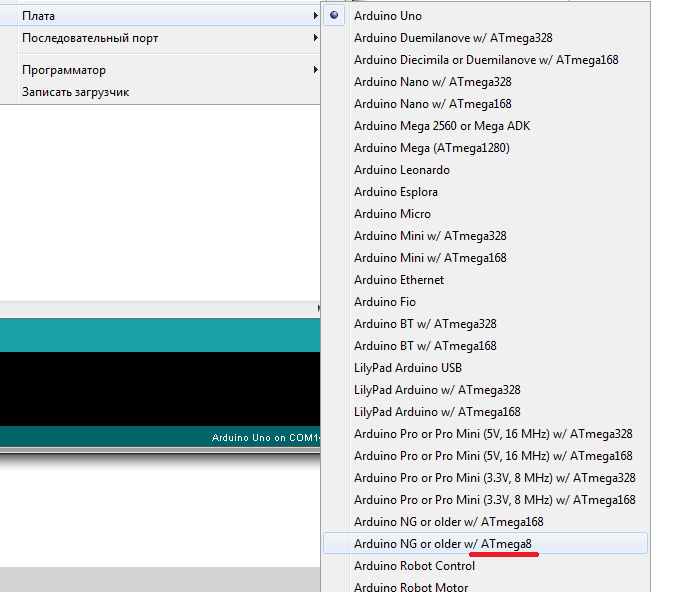Pick Pro Mini (3.3V, 8 MHz) w/ ATmega328

click(x=485, y=478)
